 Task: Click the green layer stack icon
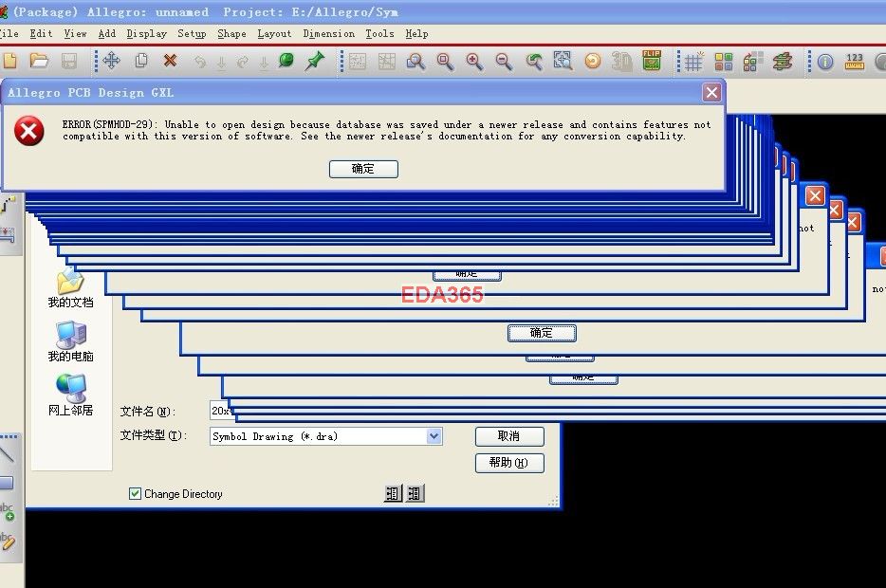(783, 61)
